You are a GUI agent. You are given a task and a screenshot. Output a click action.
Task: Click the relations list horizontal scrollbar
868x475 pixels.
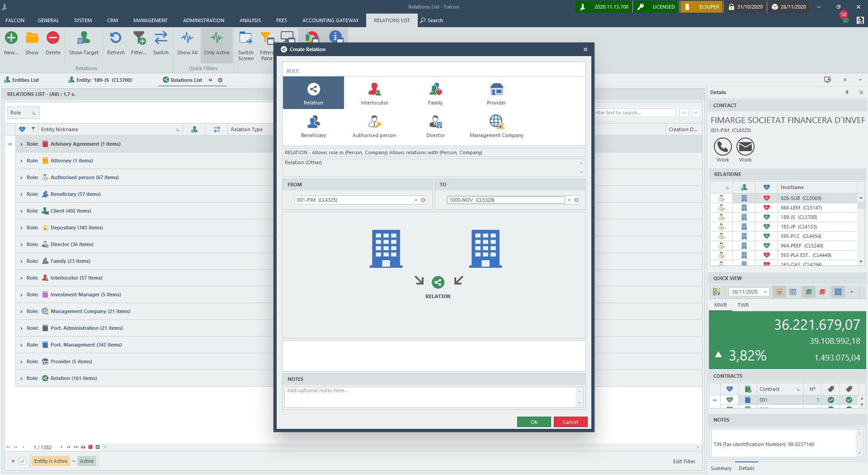(401, 447)
